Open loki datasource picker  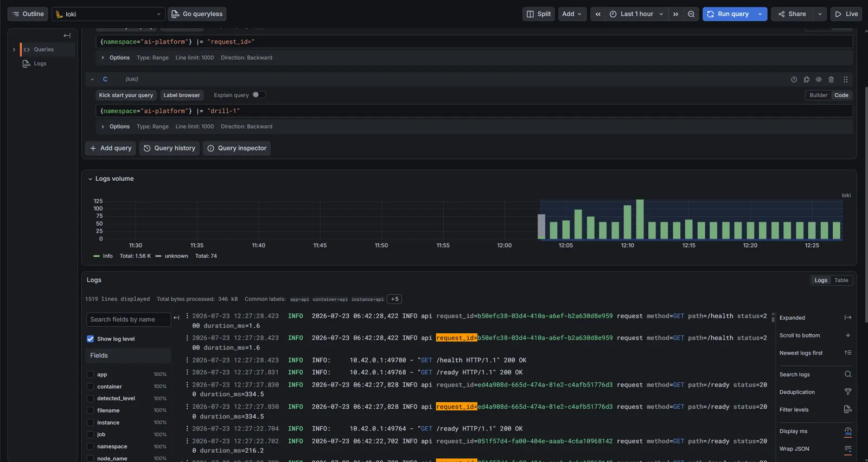pos(108,14)
